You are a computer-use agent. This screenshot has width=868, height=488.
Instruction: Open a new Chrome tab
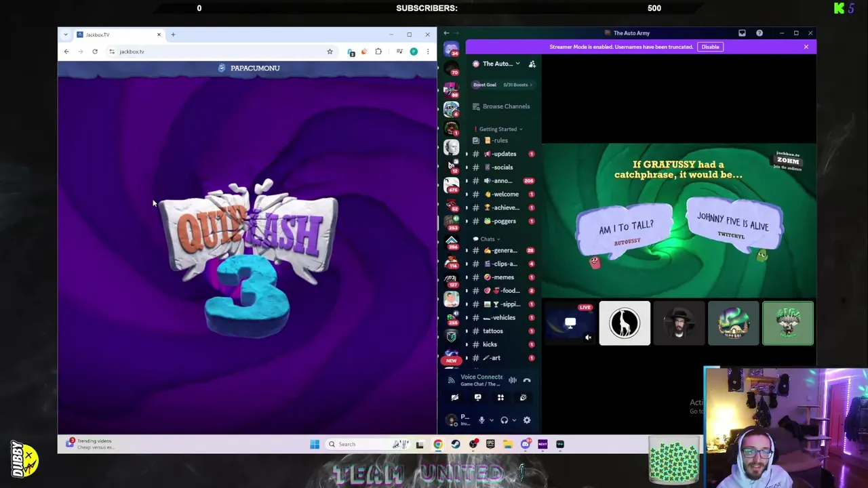[173, 35]
